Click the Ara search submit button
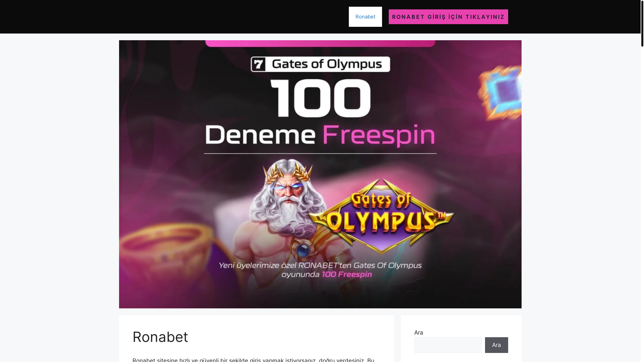The width and height of the screenshot is (644, 362). (x=496, y=345)
